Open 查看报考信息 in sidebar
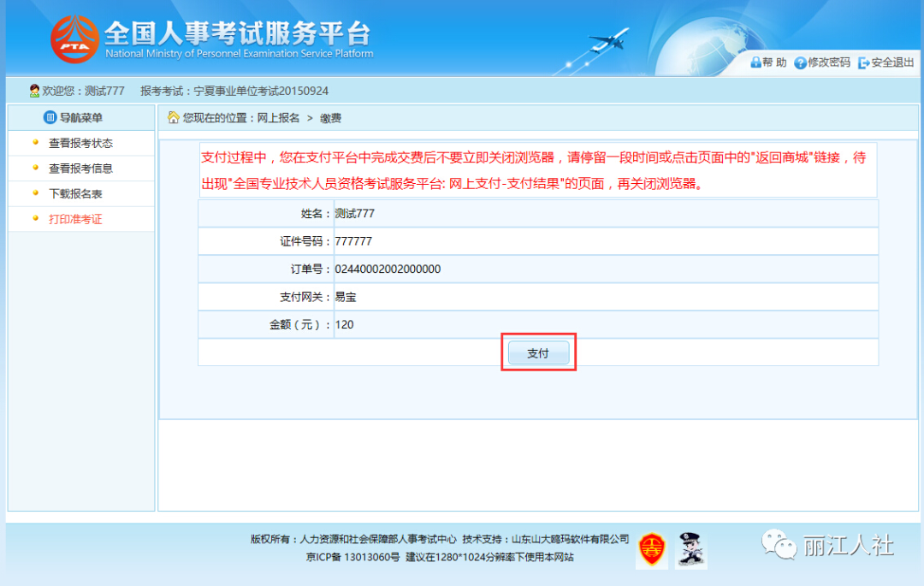Viewport: 924px width, 586px height. pos(80,169)
